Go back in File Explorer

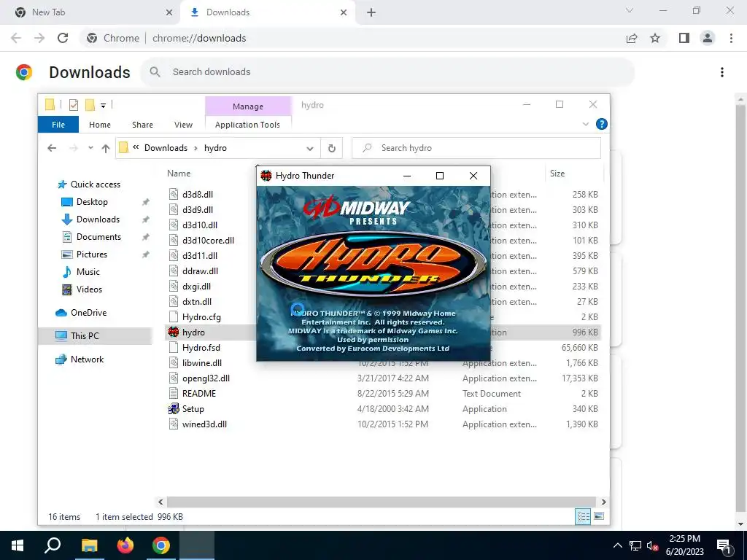tap(52, 148)
